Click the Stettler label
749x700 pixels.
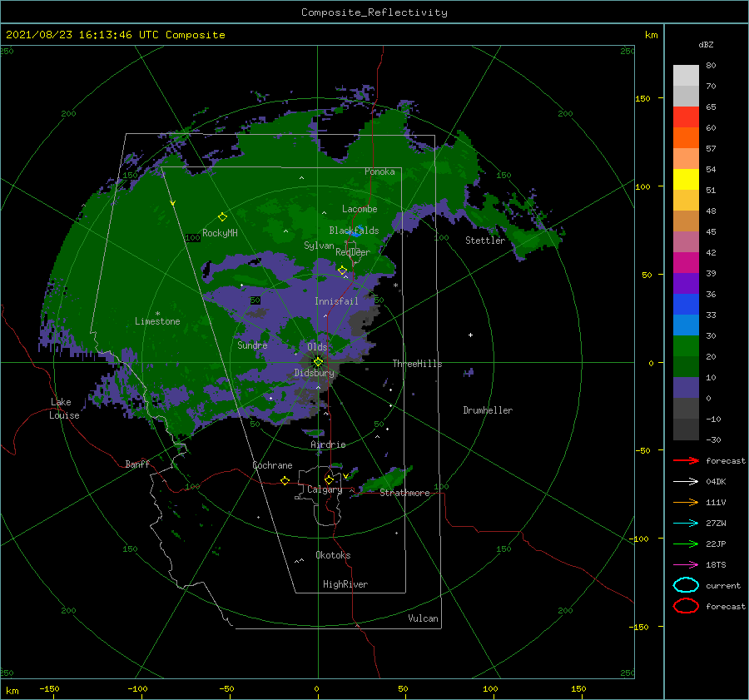485,241
